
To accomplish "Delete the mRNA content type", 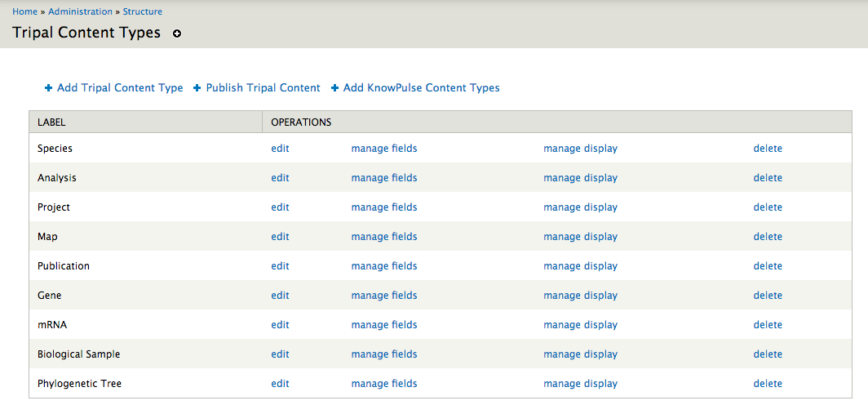I will coord(768,325).
